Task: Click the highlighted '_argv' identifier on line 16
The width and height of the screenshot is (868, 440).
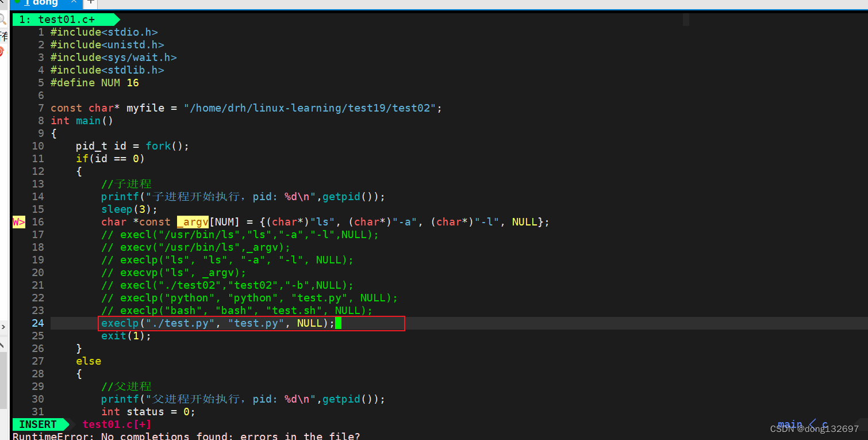Action: (x=193, y=222)
